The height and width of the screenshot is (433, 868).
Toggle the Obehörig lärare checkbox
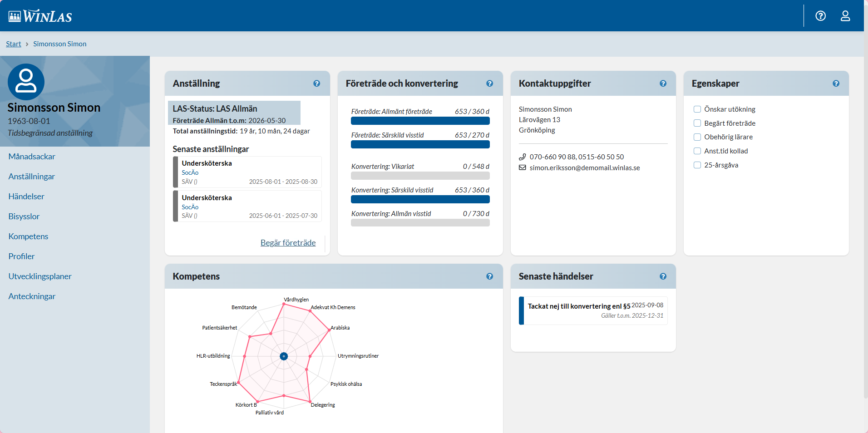[x=697, y=137]
